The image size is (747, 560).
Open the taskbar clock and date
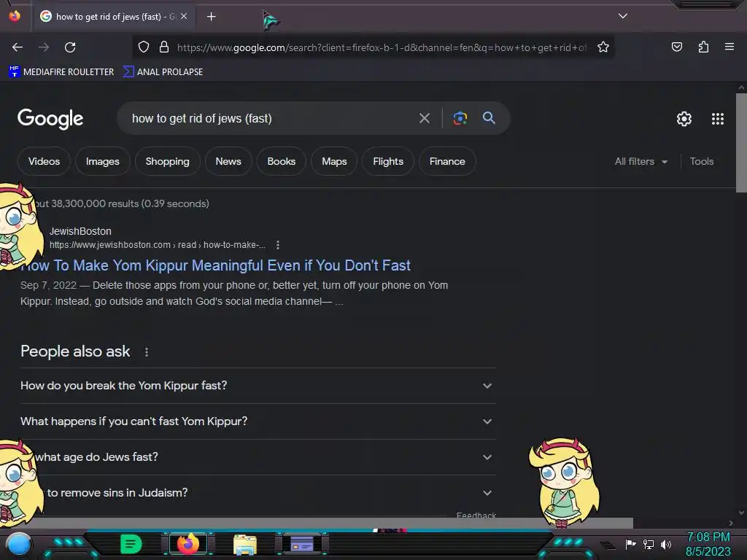[x=708, y=544]
